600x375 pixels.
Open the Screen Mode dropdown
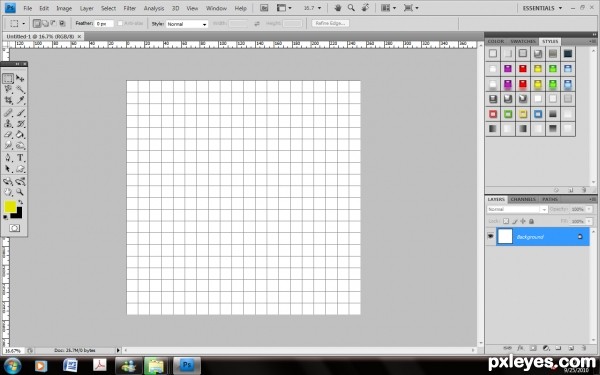click(411, 8)
